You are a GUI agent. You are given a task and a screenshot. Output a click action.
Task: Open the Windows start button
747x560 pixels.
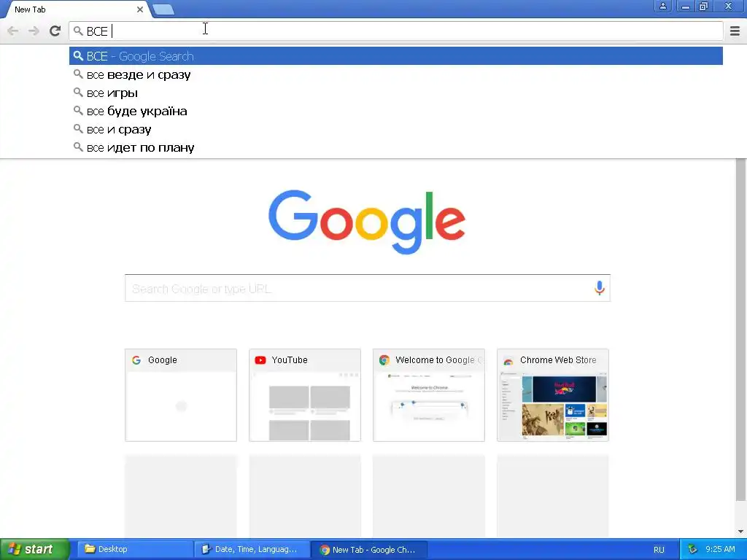[35, 549]
